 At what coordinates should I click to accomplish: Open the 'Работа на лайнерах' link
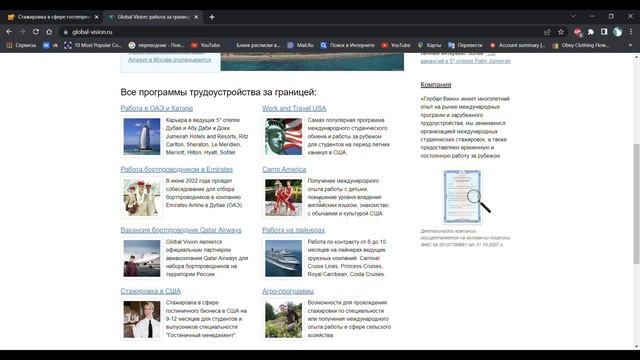pos(293,230)
